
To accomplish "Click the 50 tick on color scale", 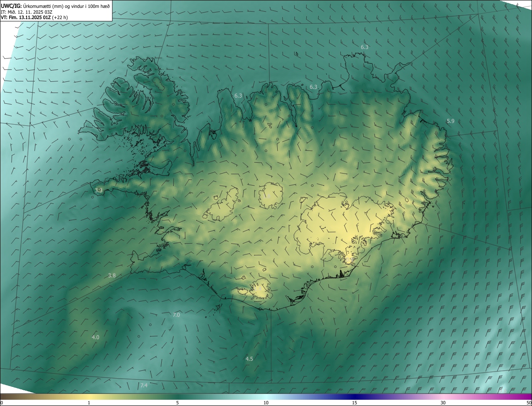I will tap(528, 403).
